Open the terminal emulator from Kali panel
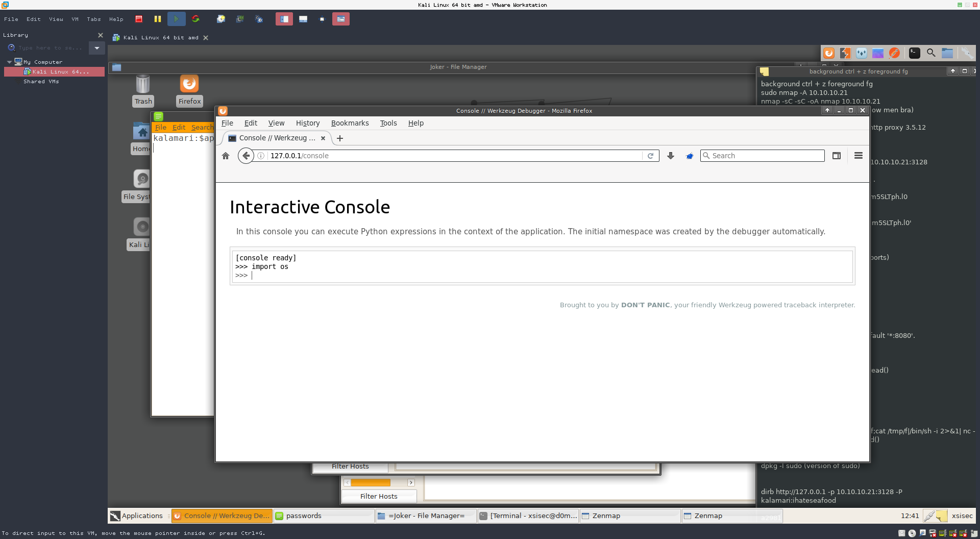The height and width of the screenshot is (539, 980). pyautogui.click(x=915, y=53)
